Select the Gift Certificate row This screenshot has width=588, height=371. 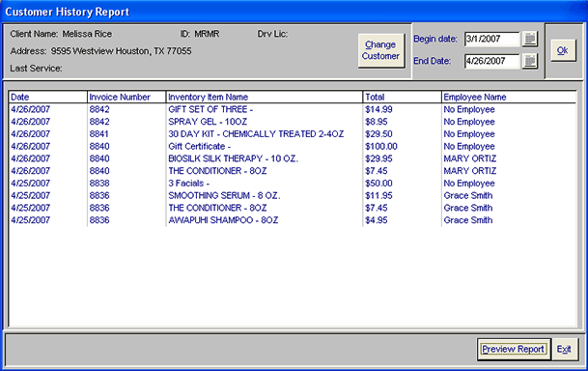click(293, 146)
